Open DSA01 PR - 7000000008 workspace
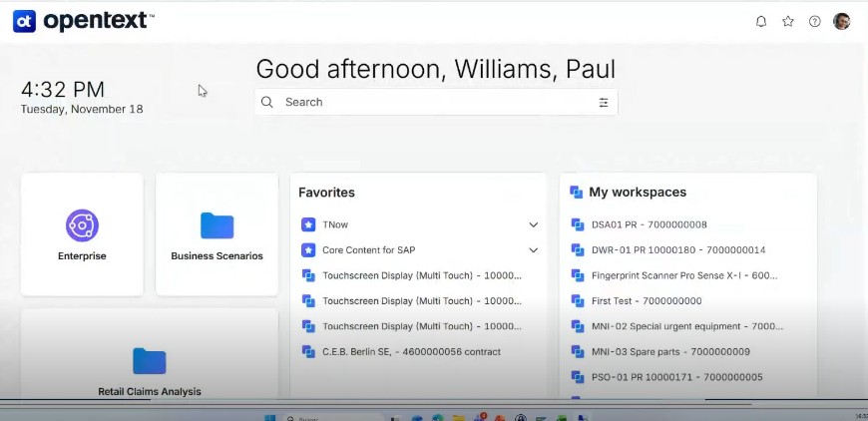This screenshot has width=868, height=421. click(x=649, y=224)
